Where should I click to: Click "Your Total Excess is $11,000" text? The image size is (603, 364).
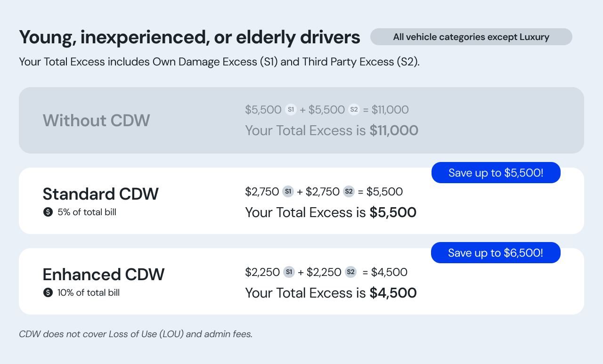[x=332, y=130]
